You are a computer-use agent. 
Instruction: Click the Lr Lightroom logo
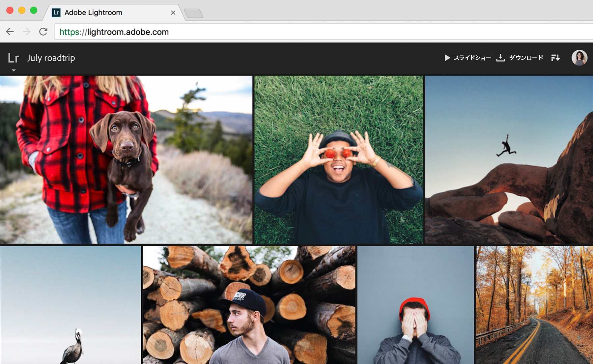pyautogui.click(x=14, y=58)
